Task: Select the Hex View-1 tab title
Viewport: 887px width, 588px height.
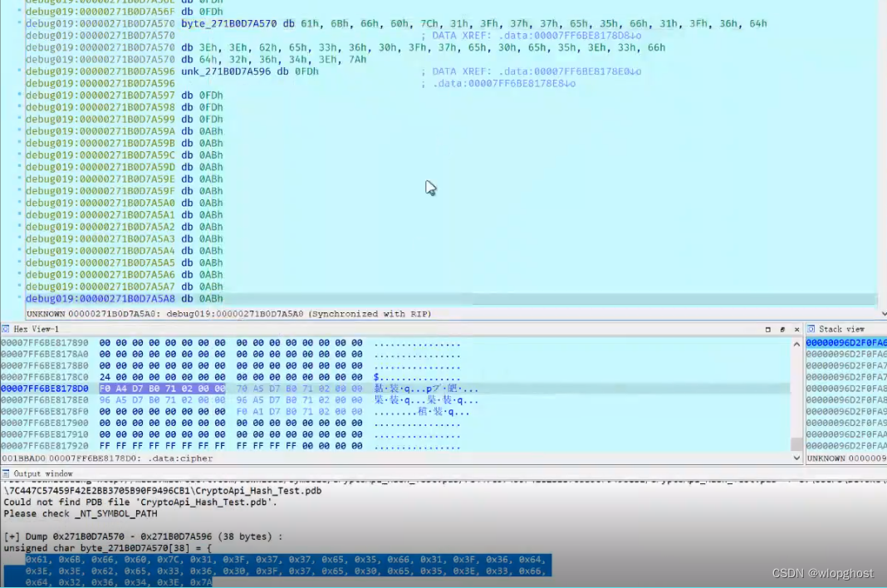Action: 36,329
